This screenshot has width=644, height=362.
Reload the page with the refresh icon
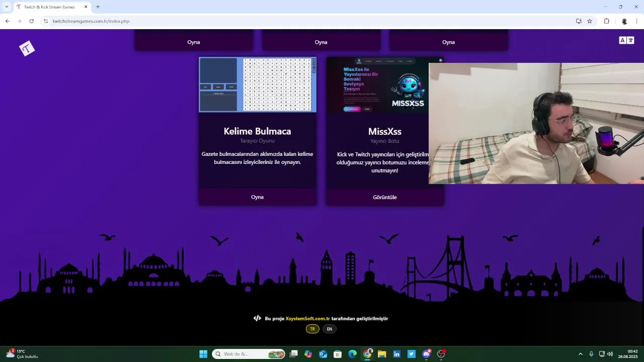[31, 21]
